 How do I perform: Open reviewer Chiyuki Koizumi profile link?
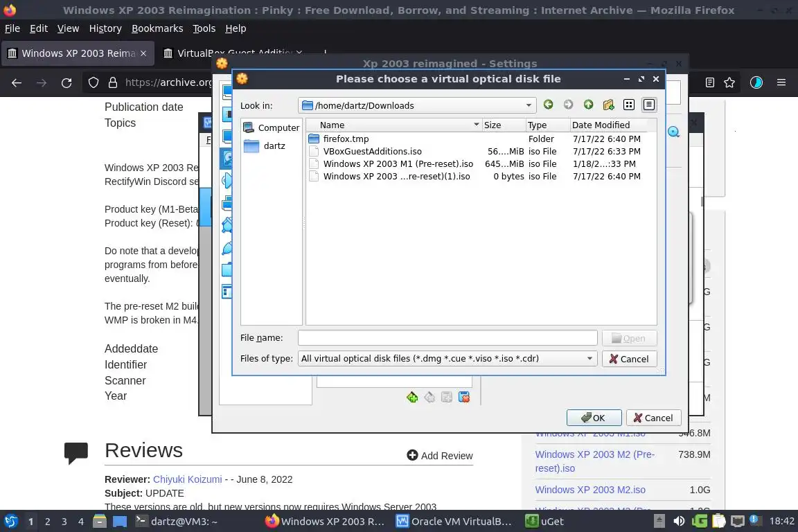point(187,479)
